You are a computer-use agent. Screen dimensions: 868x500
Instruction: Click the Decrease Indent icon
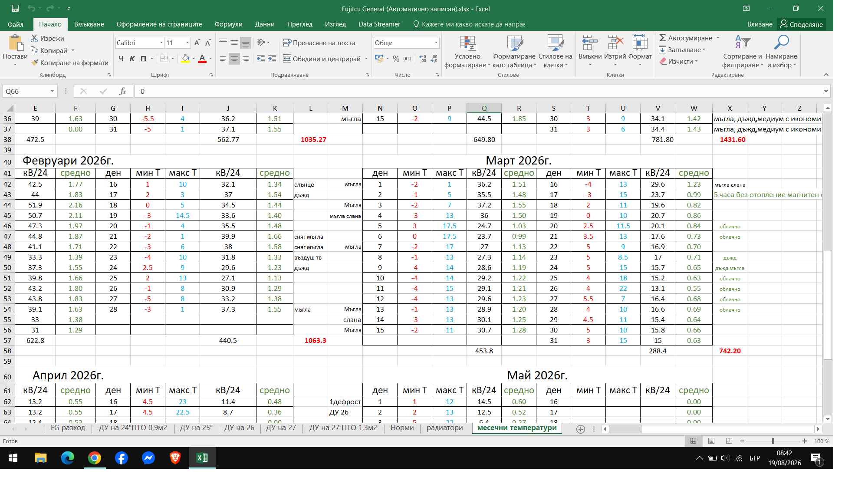pos(261,59)
